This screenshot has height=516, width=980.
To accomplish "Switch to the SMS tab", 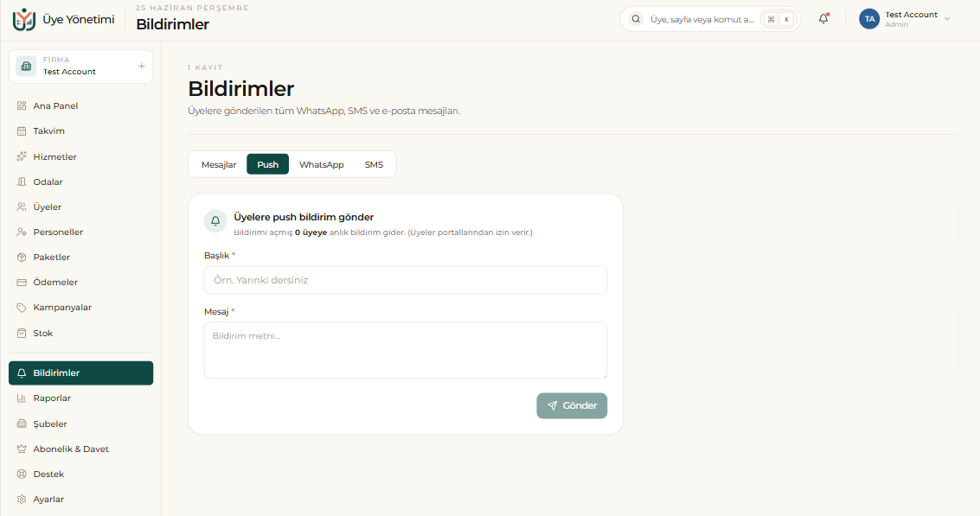I will coord(374,164).
